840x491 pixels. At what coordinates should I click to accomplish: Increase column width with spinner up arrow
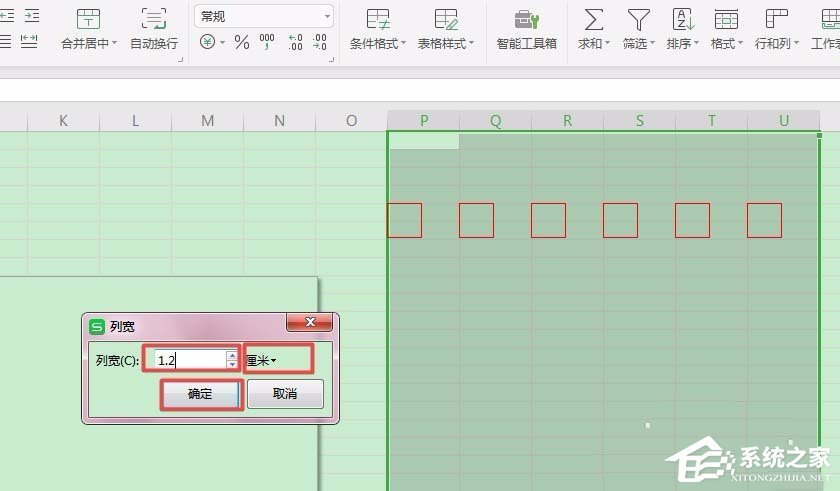point(232,355)
